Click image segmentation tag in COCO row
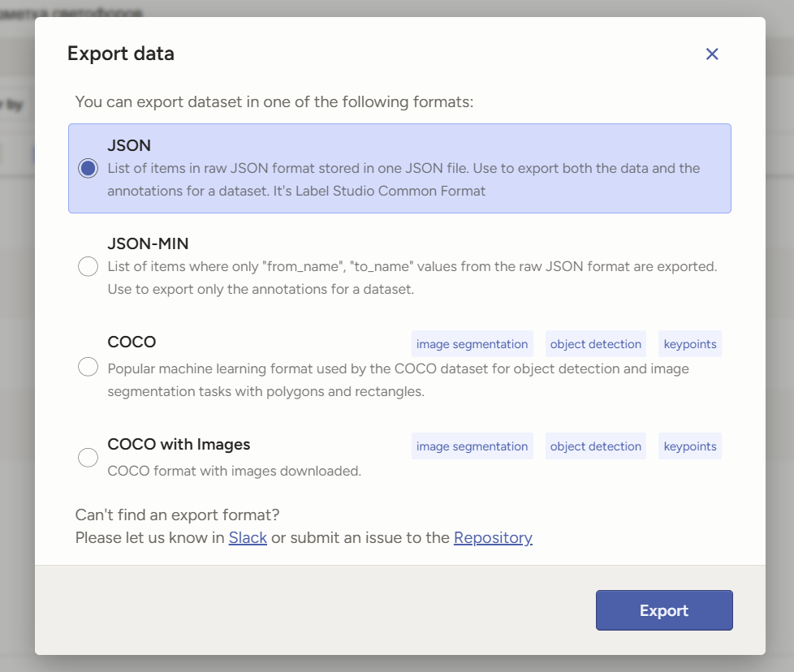Image resolution: width=794 pixels, height=672 pixels. coord(472,344)
